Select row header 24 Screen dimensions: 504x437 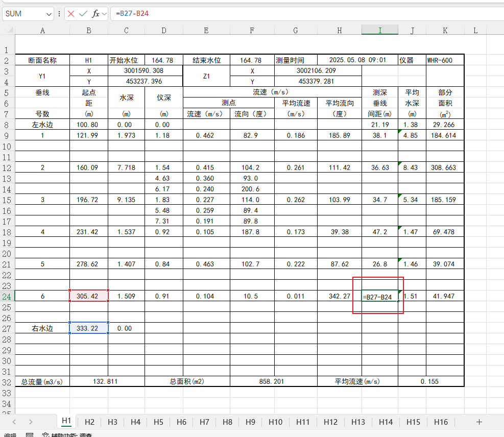(x=7, y=296)
